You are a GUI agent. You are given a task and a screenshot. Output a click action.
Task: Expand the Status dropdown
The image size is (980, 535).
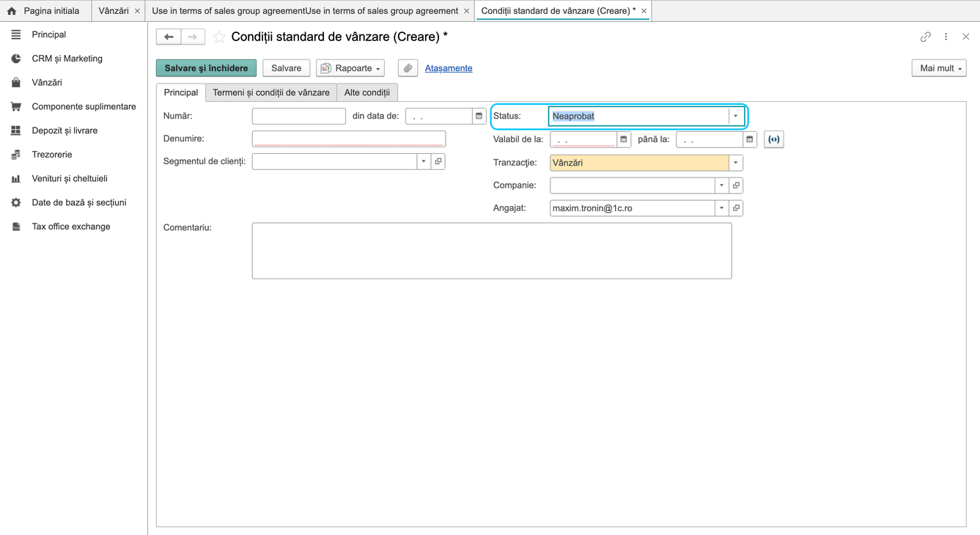pyautogui.click(x=736, y=116)
